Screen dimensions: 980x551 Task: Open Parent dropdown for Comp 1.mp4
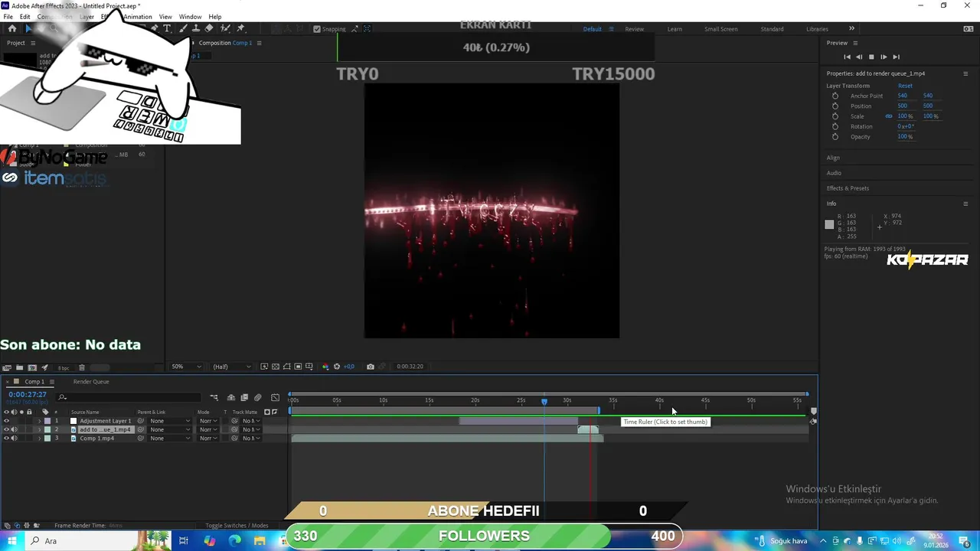click(x=169, y=439)
